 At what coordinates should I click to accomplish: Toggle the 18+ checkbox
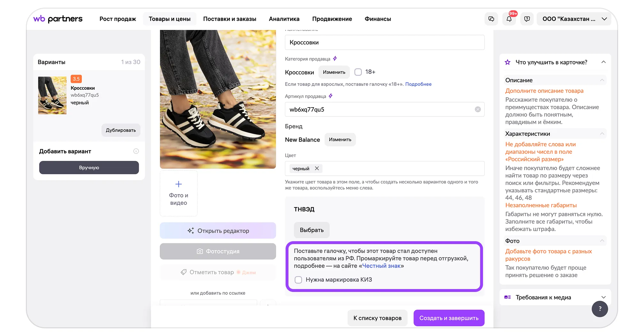(358, 72)
